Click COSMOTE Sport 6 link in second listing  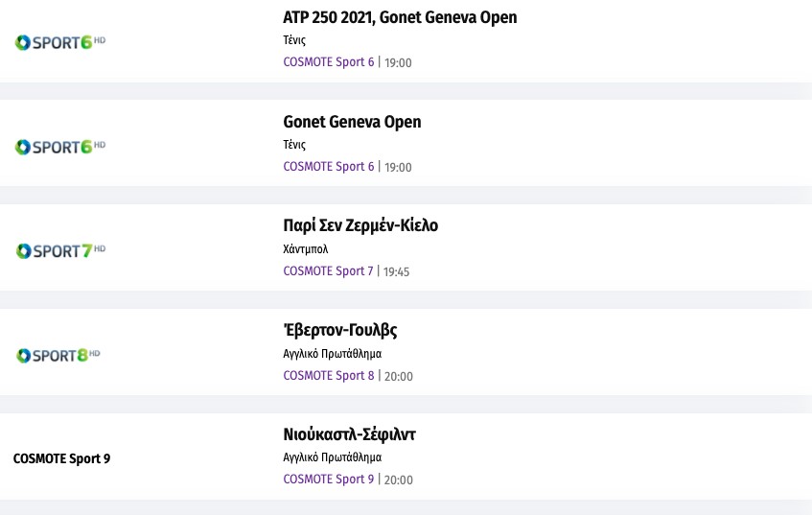coord(329,167)
